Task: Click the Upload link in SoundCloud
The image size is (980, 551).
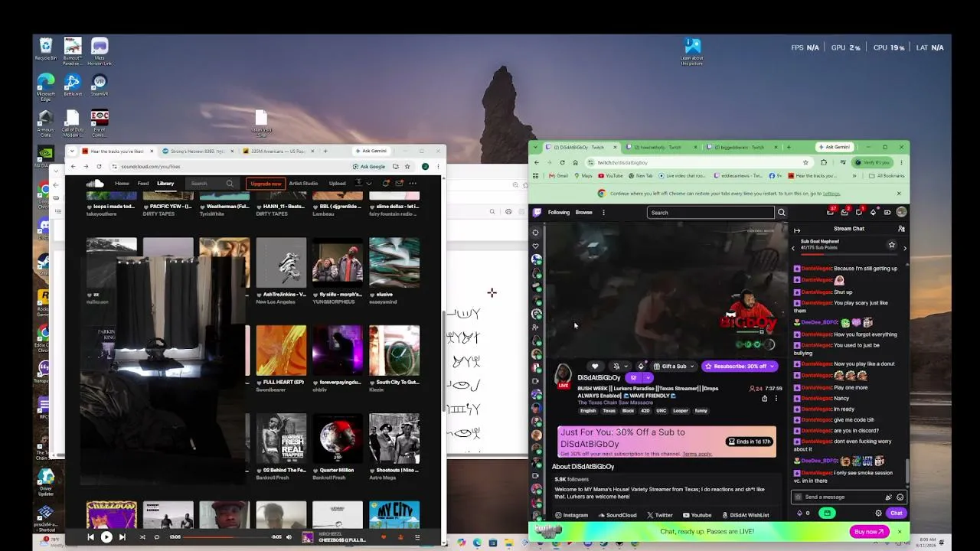Action: point(337,184)
